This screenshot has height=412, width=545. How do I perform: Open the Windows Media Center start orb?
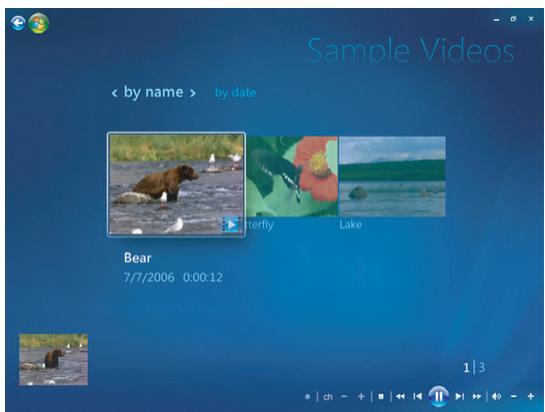(39, 23)
